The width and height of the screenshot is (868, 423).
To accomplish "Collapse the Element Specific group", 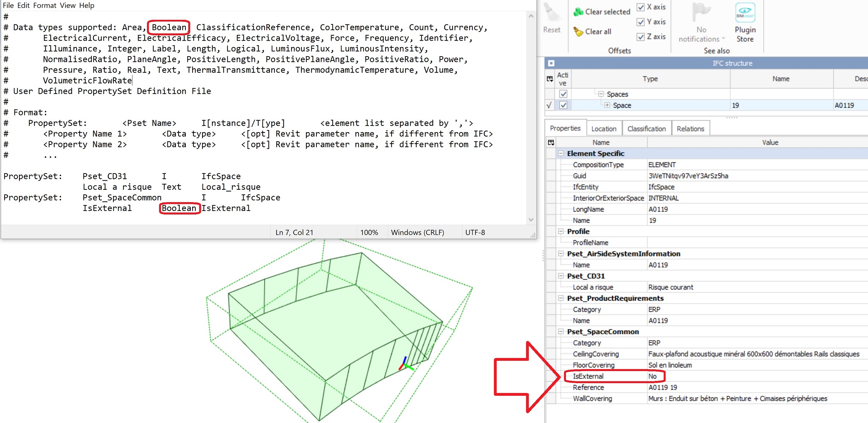I will (561, 153).
